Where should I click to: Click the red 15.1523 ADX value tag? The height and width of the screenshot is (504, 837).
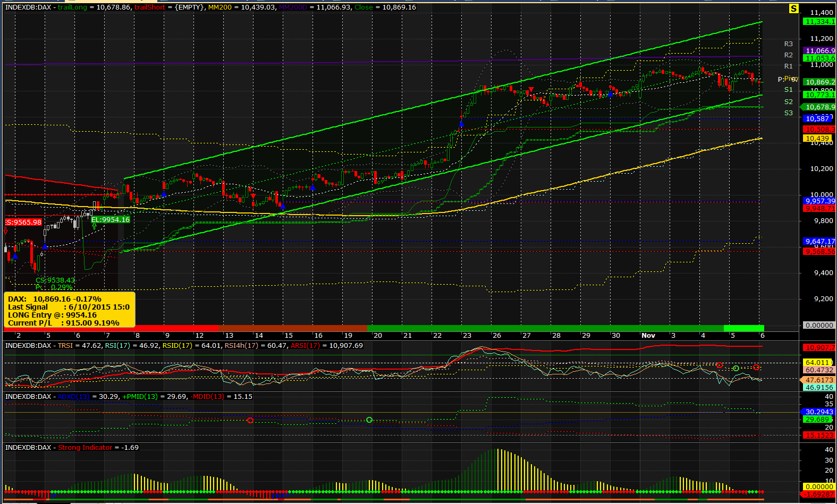tap(819, 435)
